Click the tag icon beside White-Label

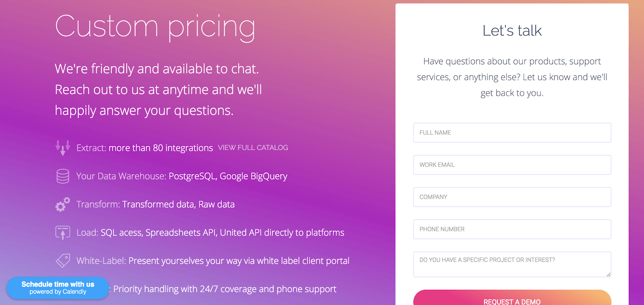tap(62, 260)
